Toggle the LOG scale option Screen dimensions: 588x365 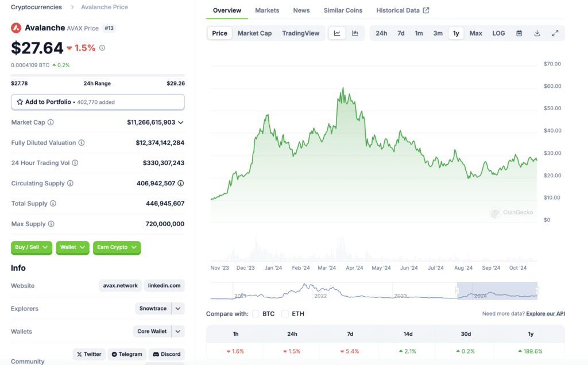pyautogui.click(x=498, y=33)
